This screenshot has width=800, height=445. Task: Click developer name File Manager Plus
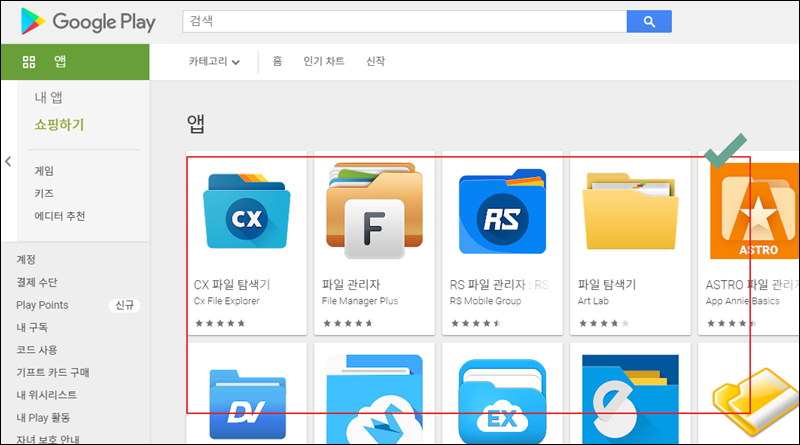pyautogui.click(x=360, y=301)
